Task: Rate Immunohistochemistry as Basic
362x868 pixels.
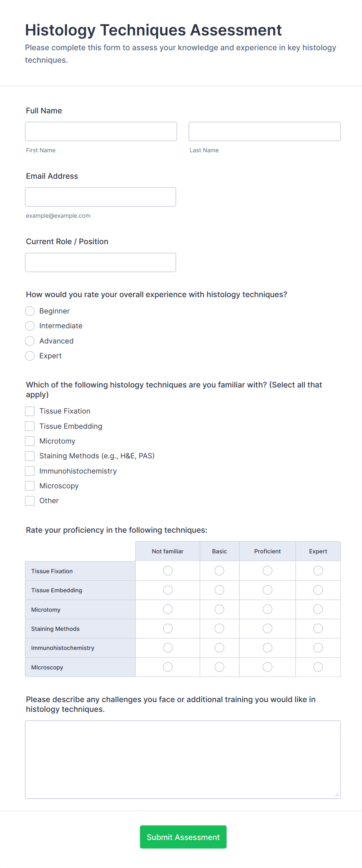Action: (219, 648)
